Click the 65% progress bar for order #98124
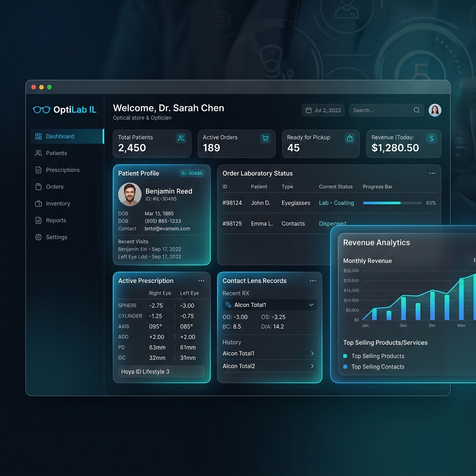 point(392,203)
